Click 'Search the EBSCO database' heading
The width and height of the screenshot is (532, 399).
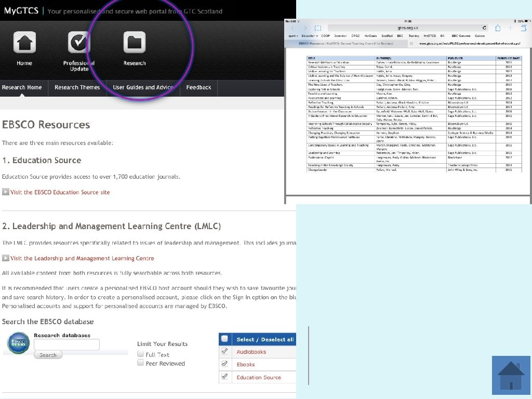(48, 322)
